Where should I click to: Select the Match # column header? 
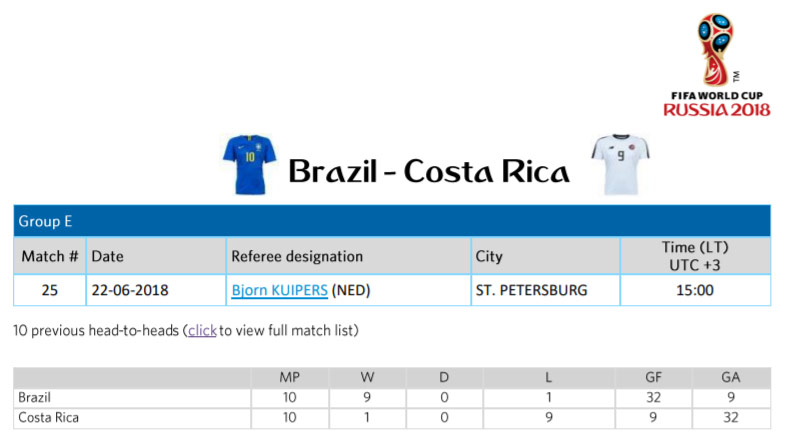pos(50,256)
